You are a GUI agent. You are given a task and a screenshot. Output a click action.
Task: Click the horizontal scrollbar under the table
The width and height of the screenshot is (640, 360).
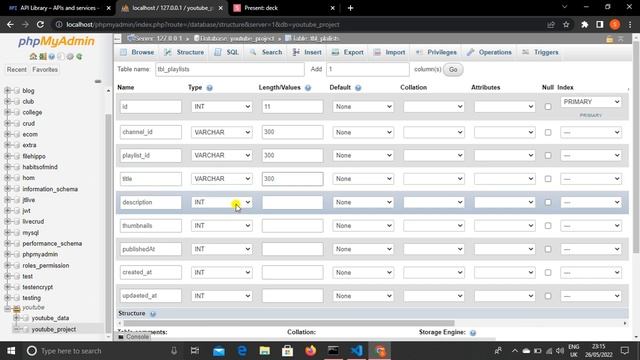point(289,323)
